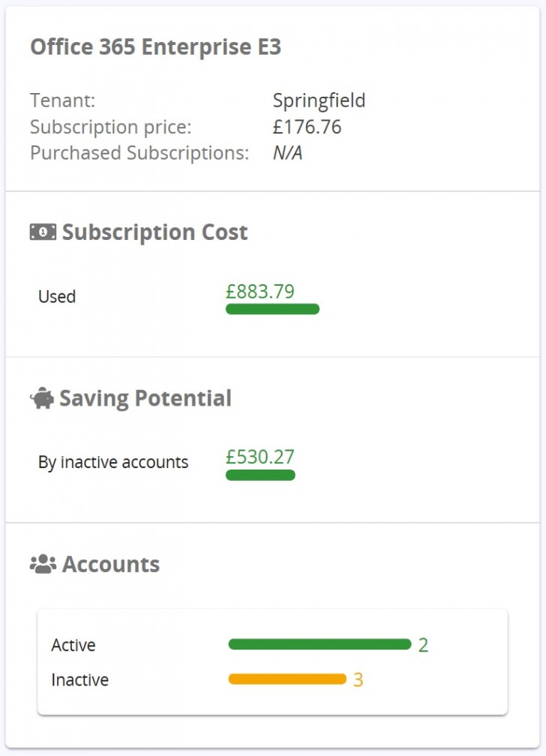Click the green bar under £530.27
The height and width of the screenshot is (756, 546).
pos(260,475)
